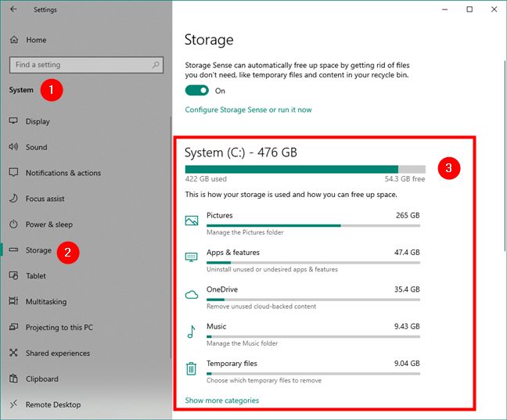This screenshot has height=420, width=507.
Task: Click the Apps & features usage bar
Action: 313,263
